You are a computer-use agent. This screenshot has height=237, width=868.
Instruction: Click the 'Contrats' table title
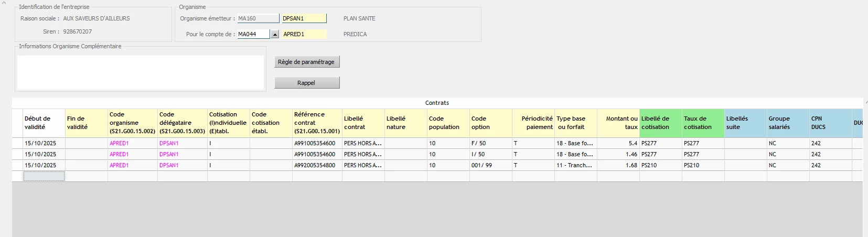437,103
